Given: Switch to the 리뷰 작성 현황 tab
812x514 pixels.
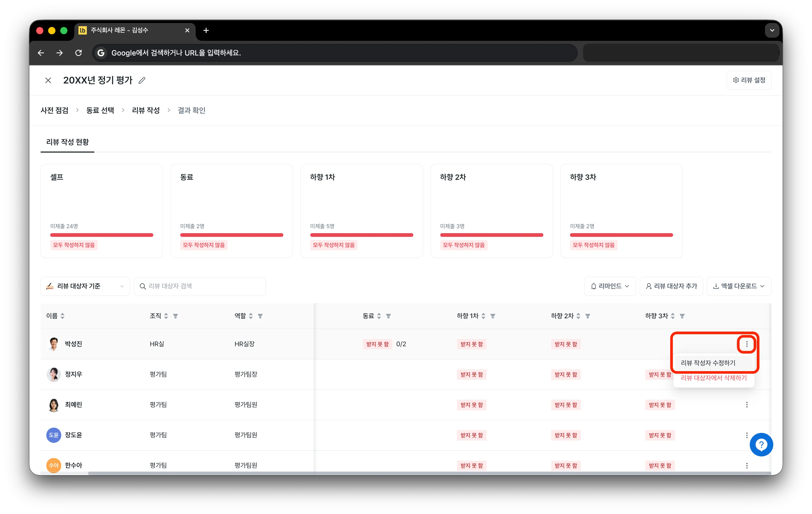Looking at the screenshot, I should (67, 142).
